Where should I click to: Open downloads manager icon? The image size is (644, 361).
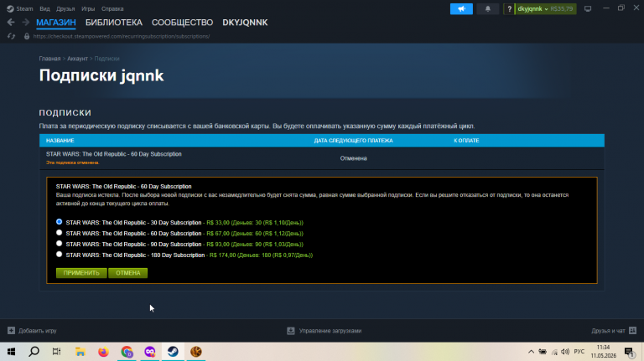pos(291,331)
